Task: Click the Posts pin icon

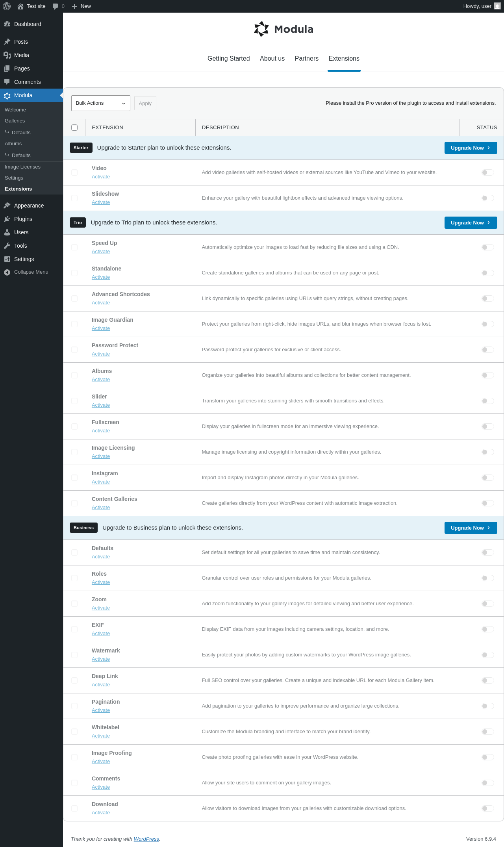Action: [7, 42]
